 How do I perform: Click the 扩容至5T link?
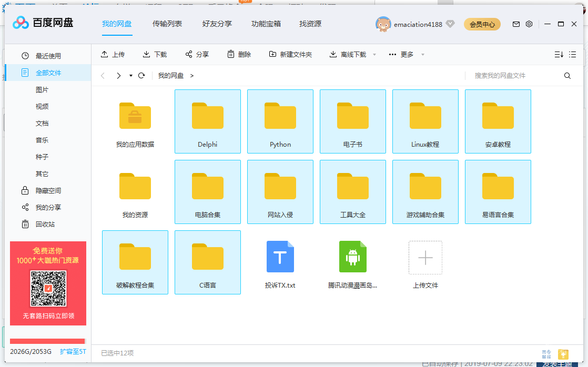73,352
